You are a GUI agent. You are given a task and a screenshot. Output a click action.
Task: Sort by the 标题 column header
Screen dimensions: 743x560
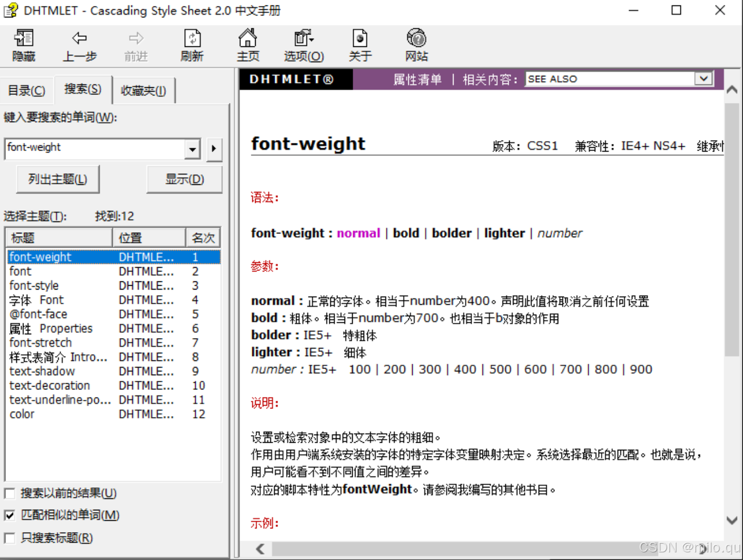click(59, 238)
